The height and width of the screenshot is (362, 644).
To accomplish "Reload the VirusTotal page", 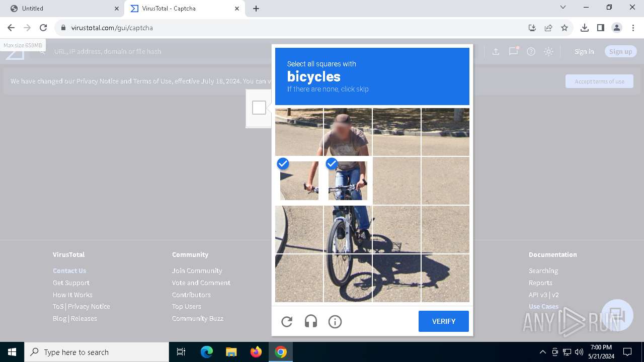I will [43, 28].
